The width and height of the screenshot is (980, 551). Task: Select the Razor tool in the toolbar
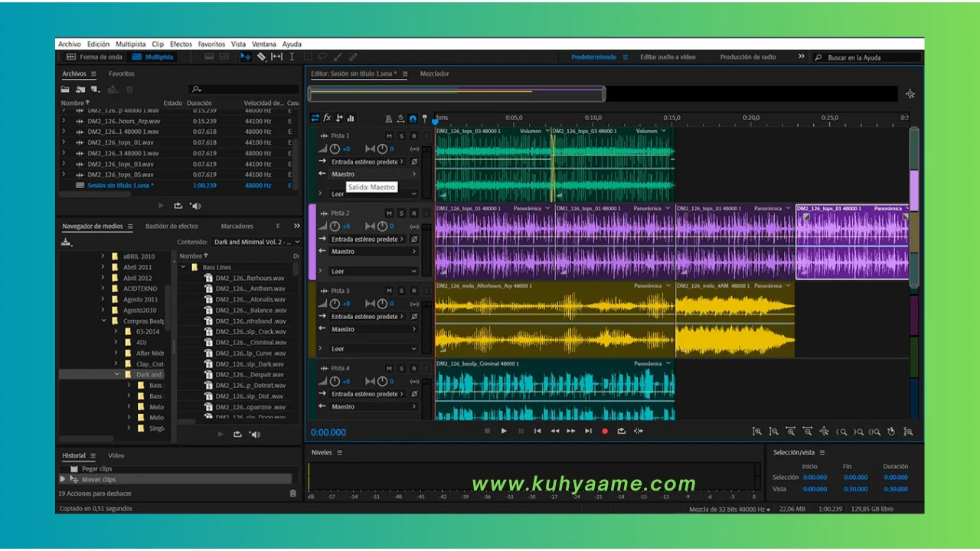[x=261, y=57]
